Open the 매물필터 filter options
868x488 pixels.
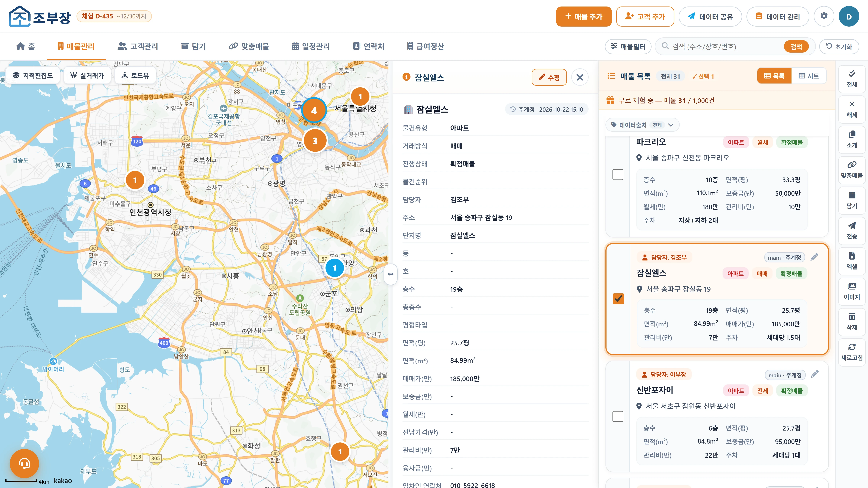pos(628,46)
